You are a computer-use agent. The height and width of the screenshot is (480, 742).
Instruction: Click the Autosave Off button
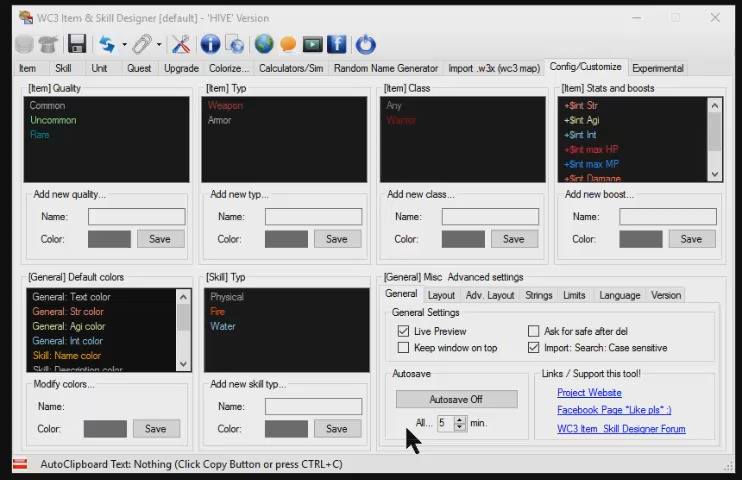pyautogui.click(x=456, y=399)
